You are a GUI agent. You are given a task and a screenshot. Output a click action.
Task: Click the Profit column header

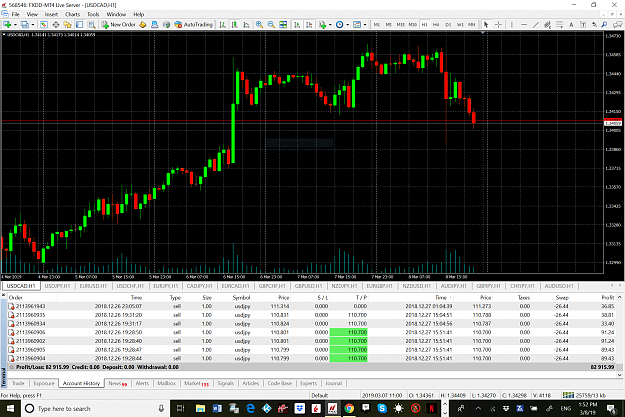607,297
